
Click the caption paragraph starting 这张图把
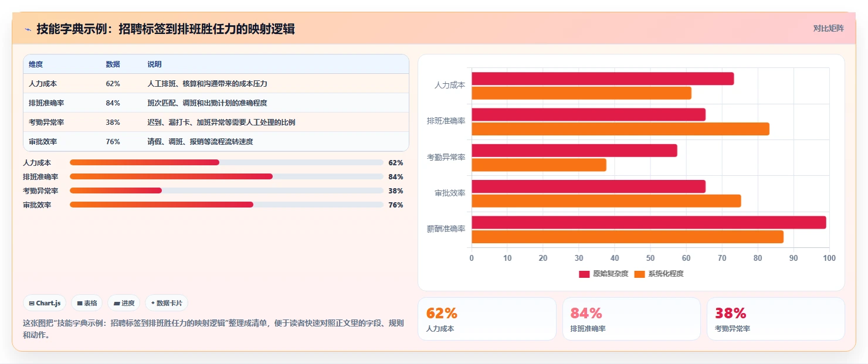(x=213, y=329)
